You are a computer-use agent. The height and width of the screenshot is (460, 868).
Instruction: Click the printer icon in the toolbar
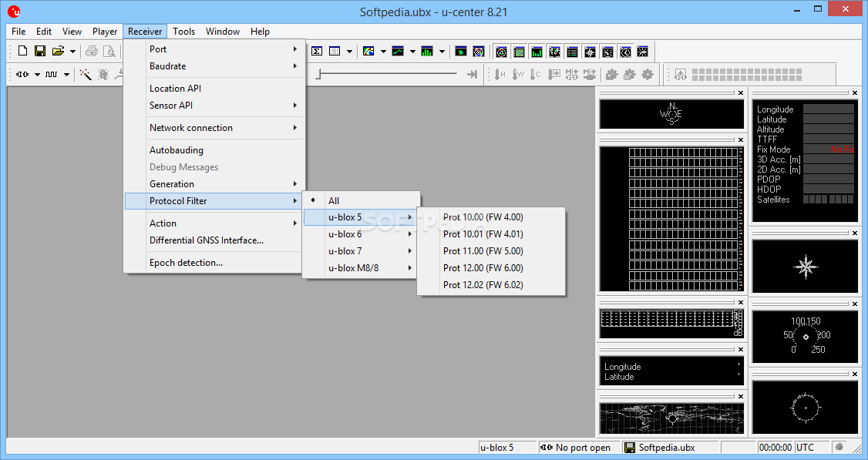(92, 51)
